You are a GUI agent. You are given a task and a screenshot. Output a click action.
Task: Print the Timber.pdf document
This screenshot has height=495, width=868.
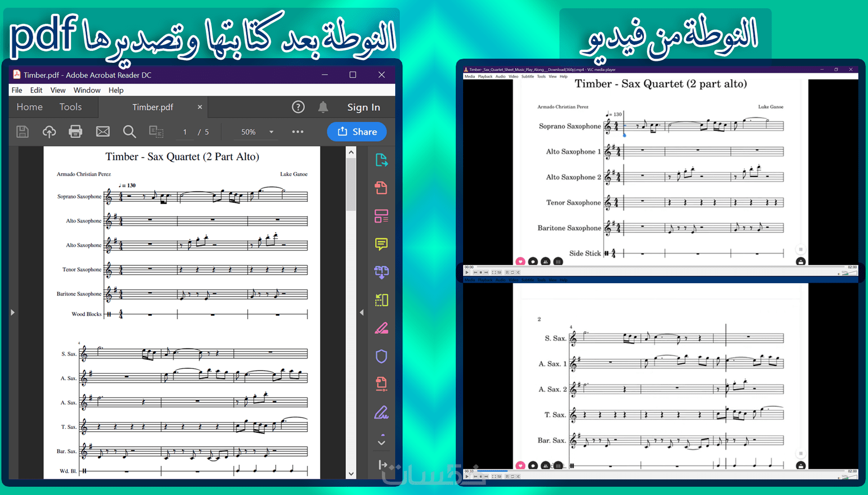click(x=76, y=132)
